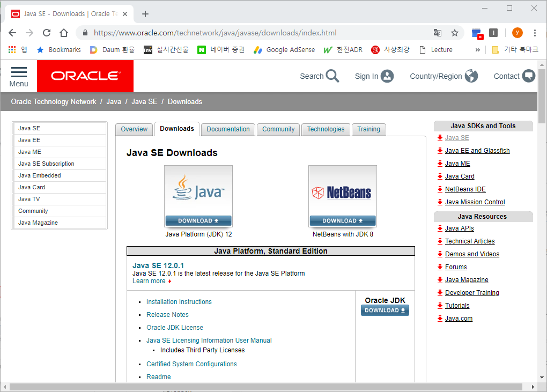This screenshot has width=547, height=392.
Task: Click the horizontal scrollbar at the bottom
Action: coord(265,387)
